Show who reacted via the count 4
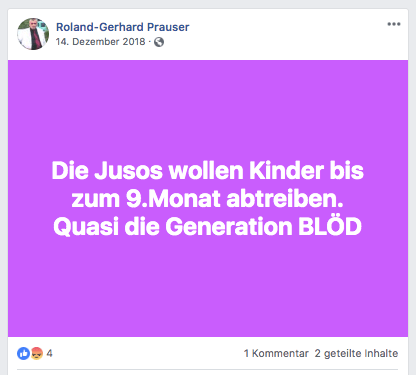The height and width of the screenshot is (375, 416). (x=49, y=353)
